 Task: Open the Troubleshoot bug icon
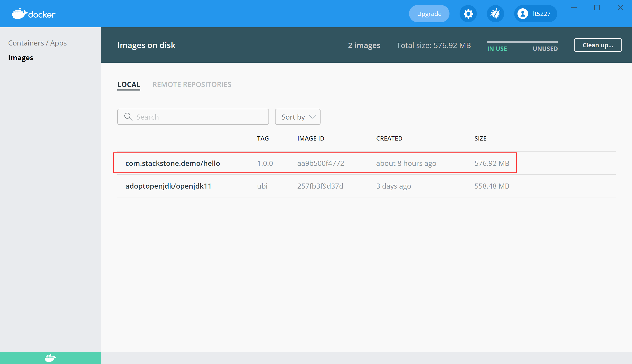coord(495,14)
